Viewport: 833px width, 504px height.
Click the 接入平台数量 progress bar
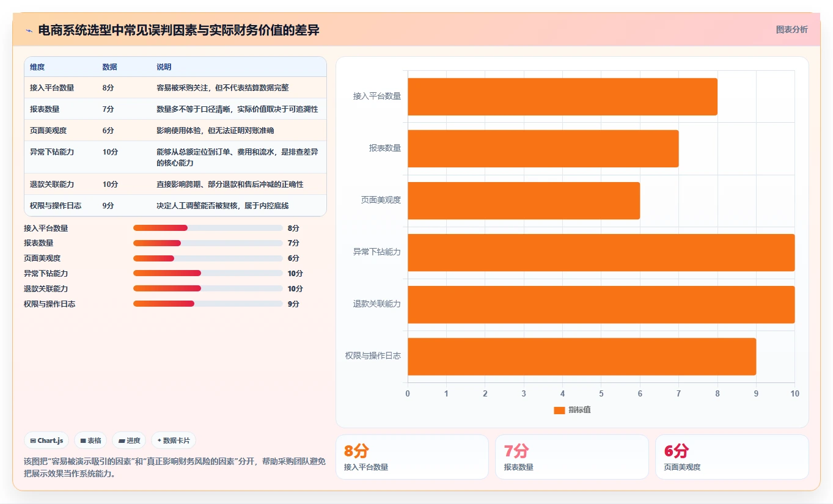click(x=208, y=228)
